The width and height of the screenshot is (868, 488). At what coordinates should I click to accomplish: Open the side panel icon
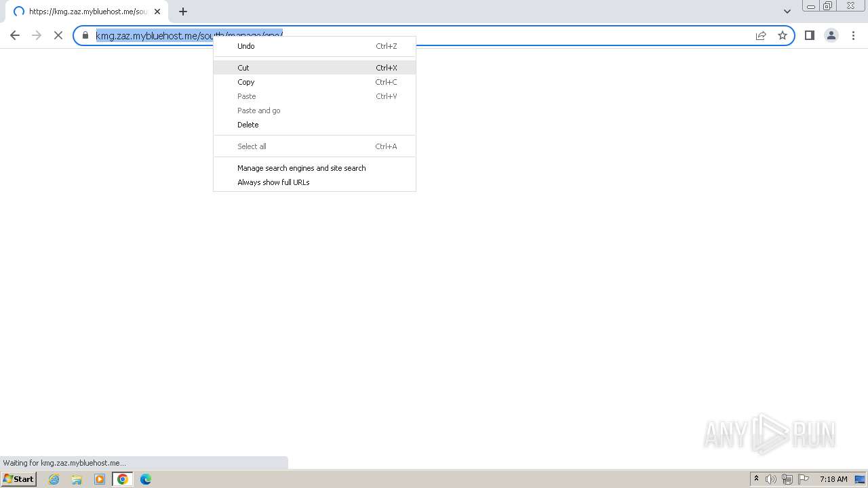tap(809, 35)
